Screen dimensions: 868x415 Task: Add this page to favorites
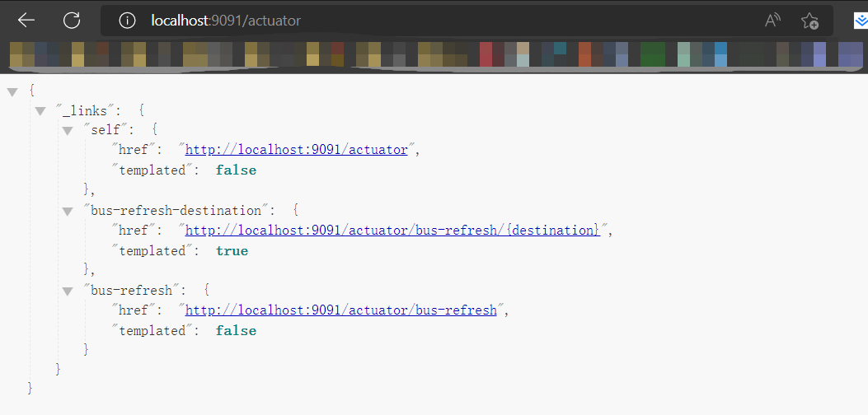pyautogui.click(x=809, y=21)
